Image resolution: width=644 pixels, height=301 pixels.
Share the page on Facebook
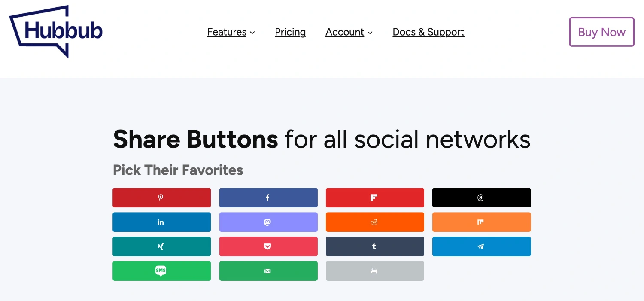pyautogui.click(x=268, y=198)
